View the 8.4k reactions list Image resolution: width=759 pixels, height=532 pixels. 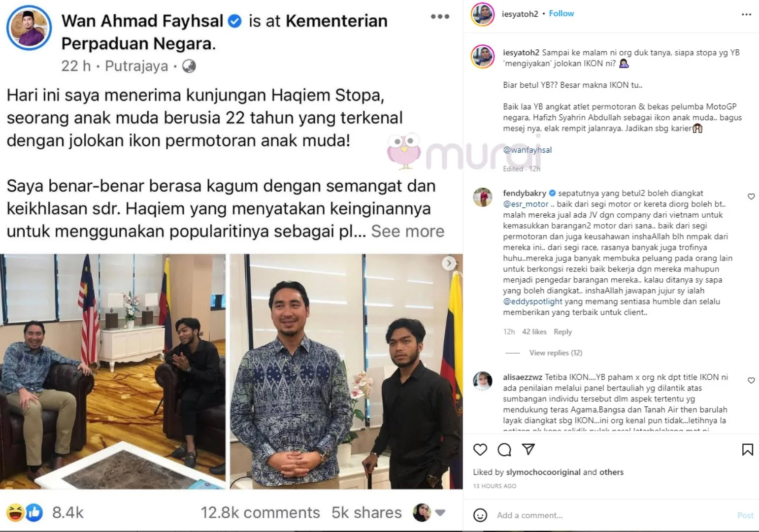[67, 513]
